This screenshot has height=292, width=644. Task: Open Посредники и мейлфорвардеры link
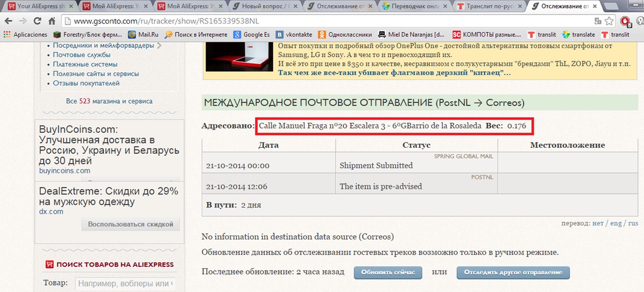click(x=104, y=45)
